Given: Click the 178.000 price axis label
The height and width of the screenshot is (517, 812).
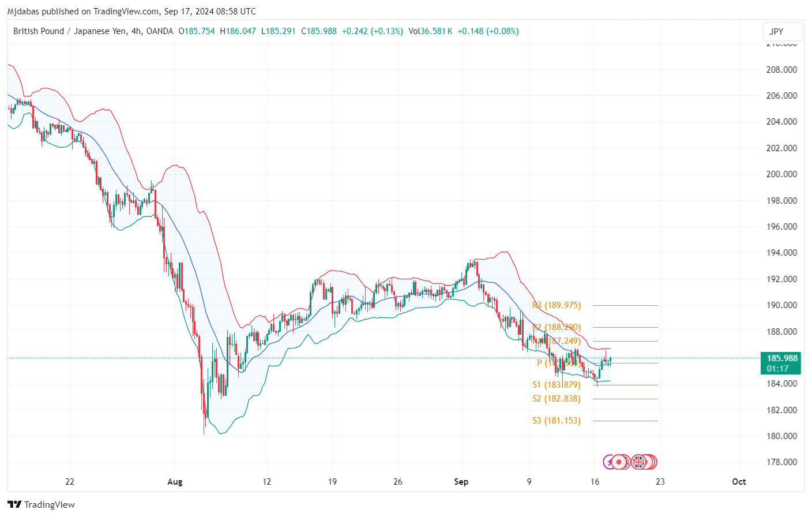Looking at the screenshot, I should tap(781, 462).
